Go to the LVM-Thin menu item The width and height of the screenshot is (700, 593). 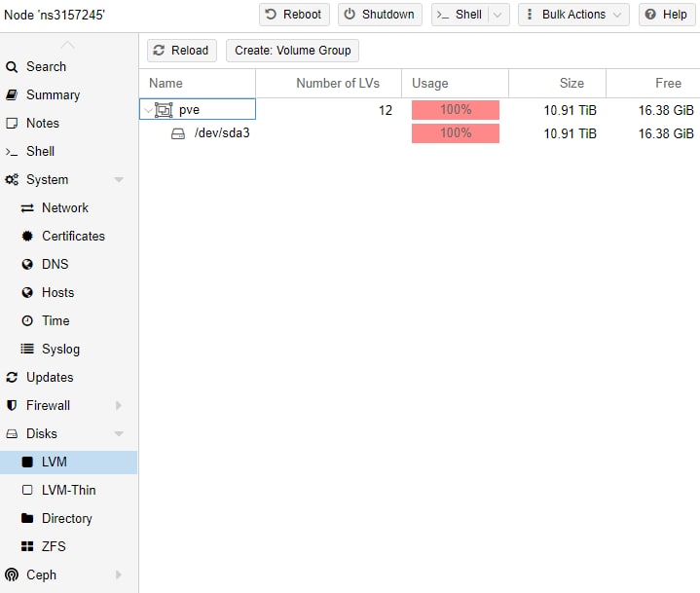click(x=68, y=491)
